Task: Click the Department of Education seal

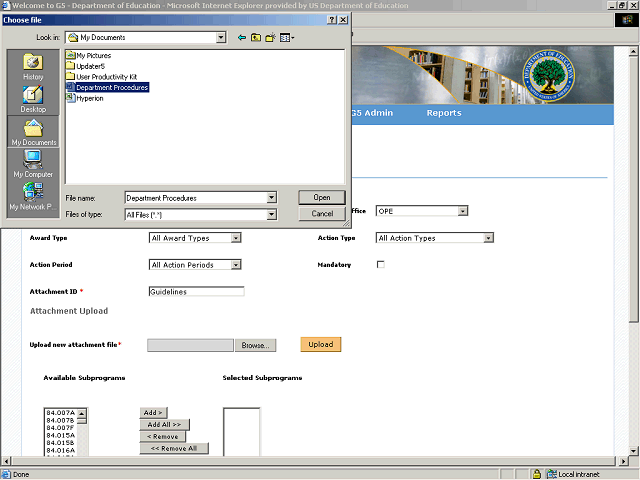Action: pyautogui.click(x=549, y=76)
